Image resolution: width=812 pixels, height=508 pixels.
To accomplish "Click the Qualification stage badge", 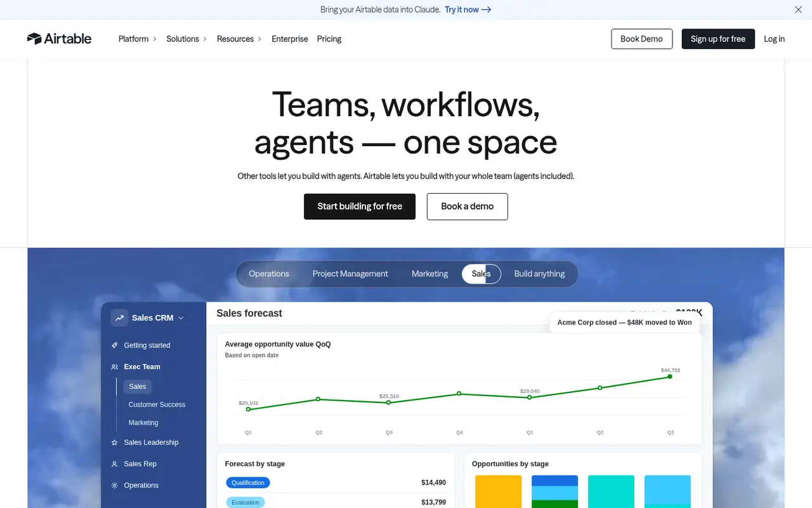I will (248, 483).
